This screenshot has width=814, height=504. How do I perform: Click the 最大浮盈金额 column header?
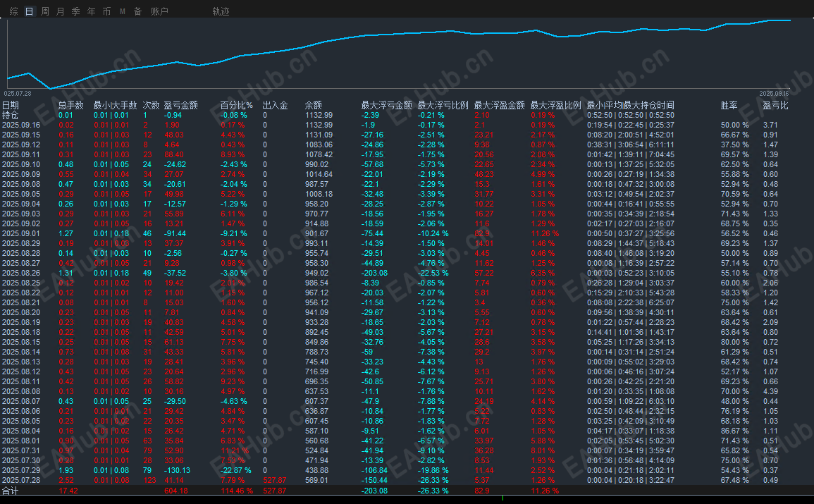500,105
